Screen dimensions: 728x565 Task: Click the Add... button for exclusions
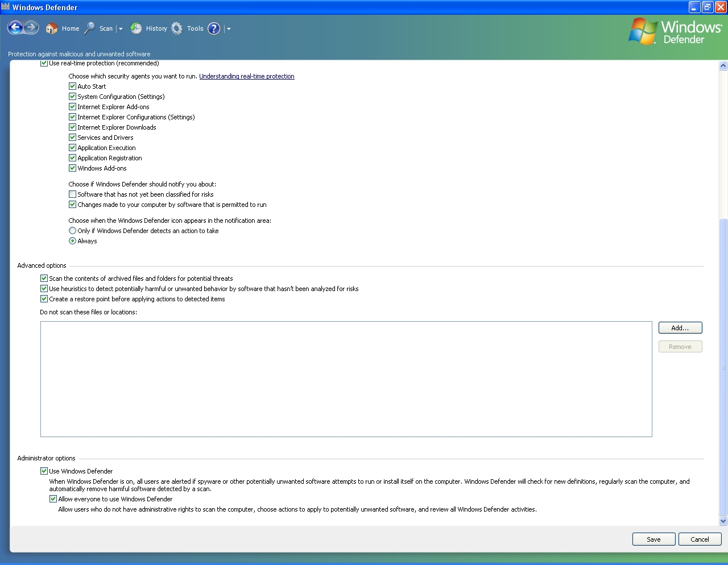coord(680,328)
